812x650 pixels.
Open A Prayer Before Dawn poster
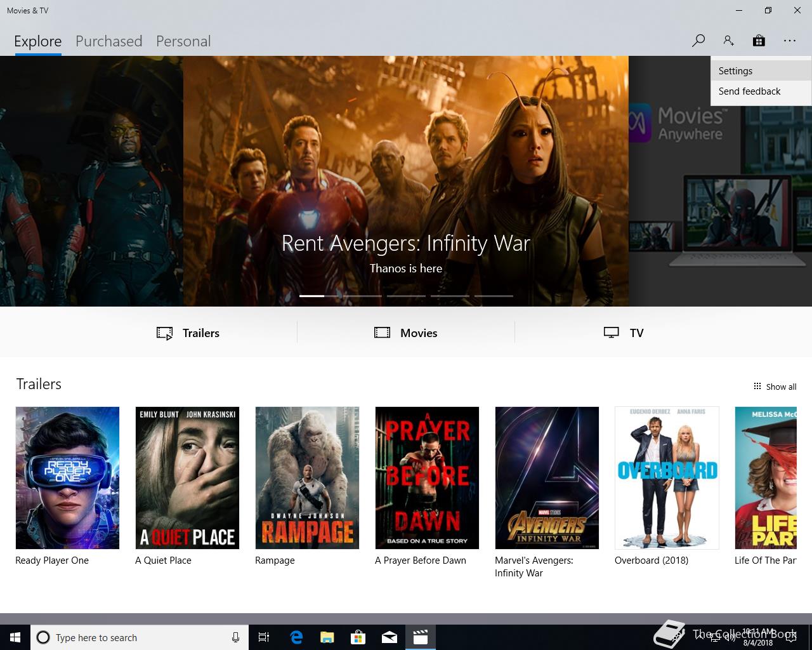tap(427, 478)
